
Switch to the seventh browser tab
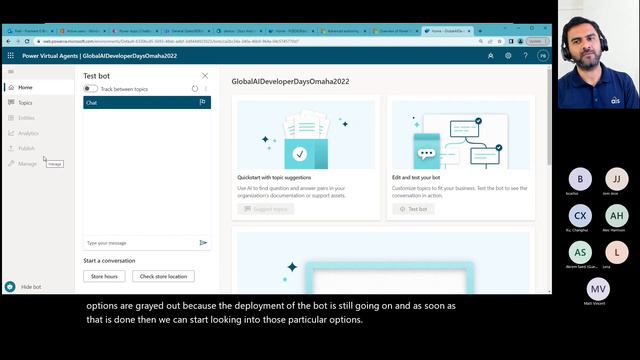344,31
